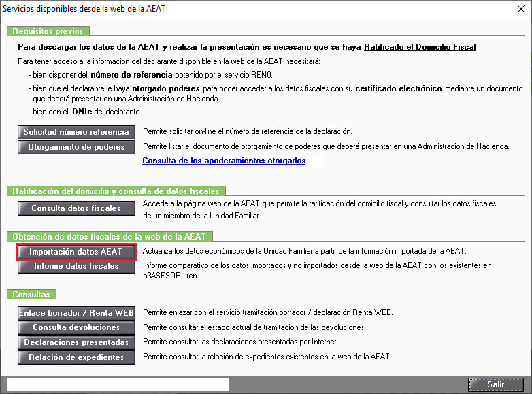This screenshot has height=394, width=532.
Task: Click the Solicitud número referencia button
Action: click(76, 132)
